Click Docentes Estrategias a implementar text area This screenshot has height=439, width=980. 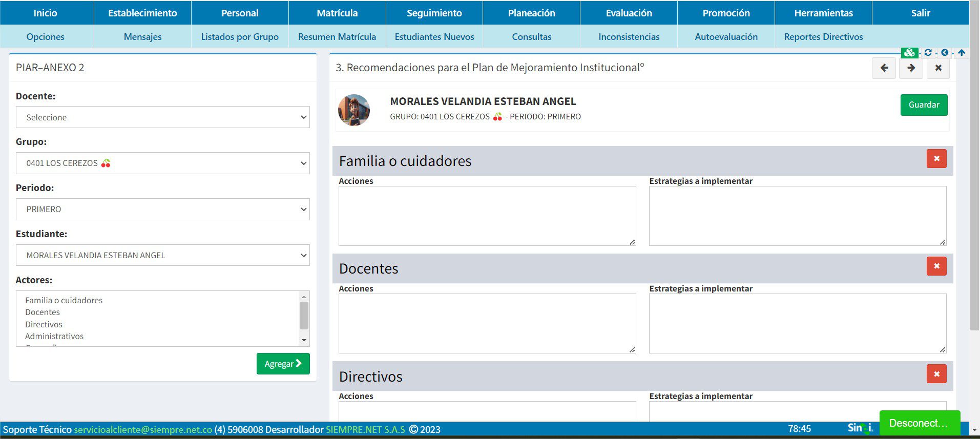(x=798, y=323)
